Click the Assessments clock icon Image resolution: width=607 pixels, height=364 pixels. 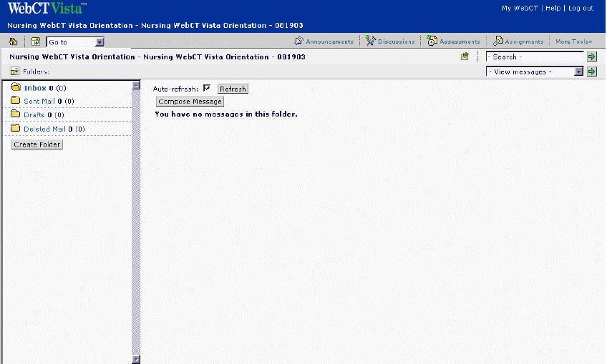tap(432, 41)
